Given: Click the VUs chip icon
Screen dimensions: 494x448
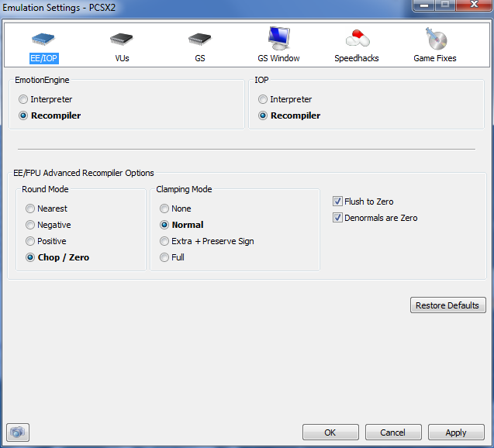Looking at the screenshot, I should 122,39.
